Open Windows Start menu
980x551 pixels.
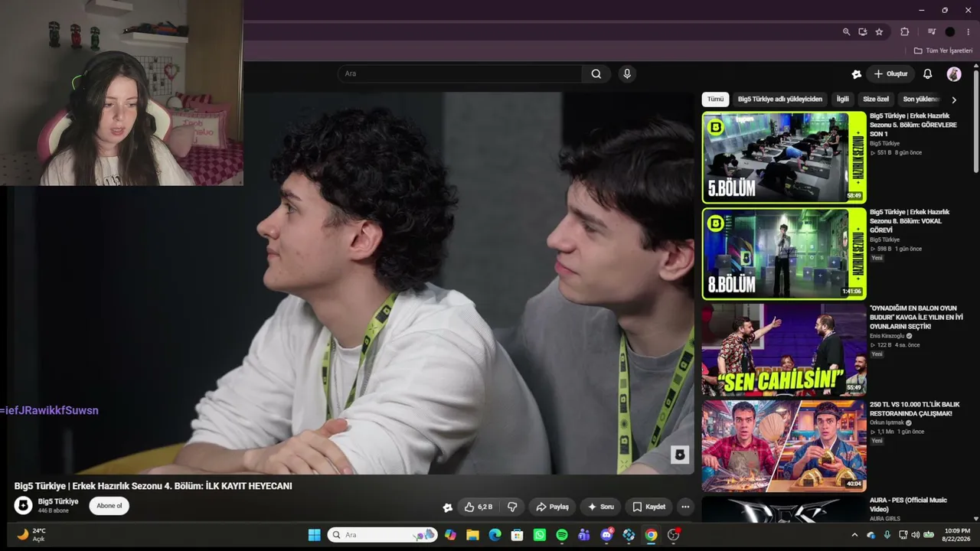[315, 535]
